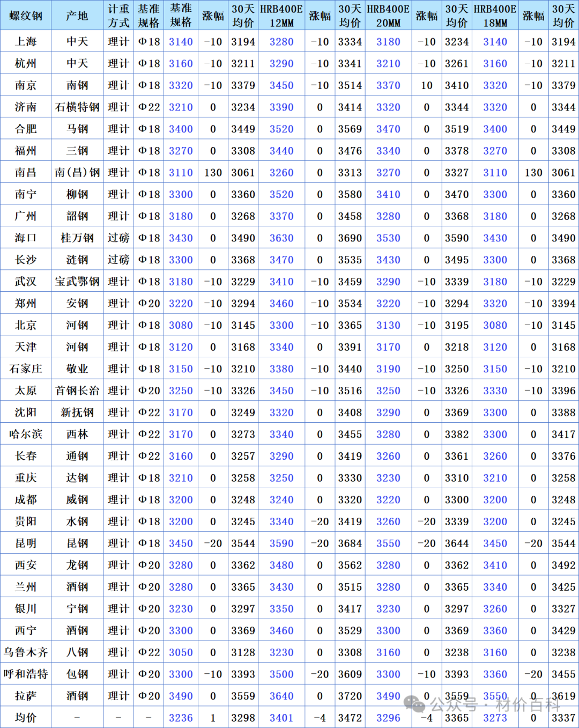The height and width of the screenshot is (728, 579).
Task: Select the 产地 column header
Action: click(x=77, y=16)
